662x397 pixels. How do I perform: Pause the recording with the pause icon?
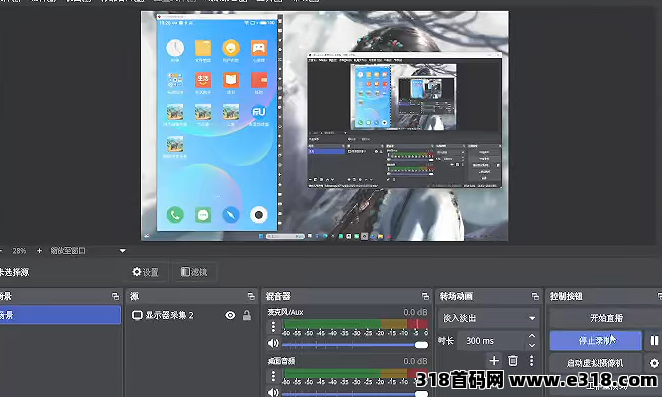[x=654, y=340]
